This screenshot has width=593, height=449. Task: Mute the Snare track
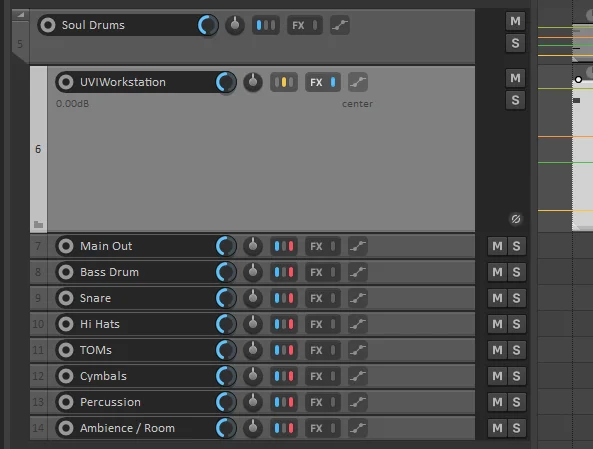tap(497, 298)
